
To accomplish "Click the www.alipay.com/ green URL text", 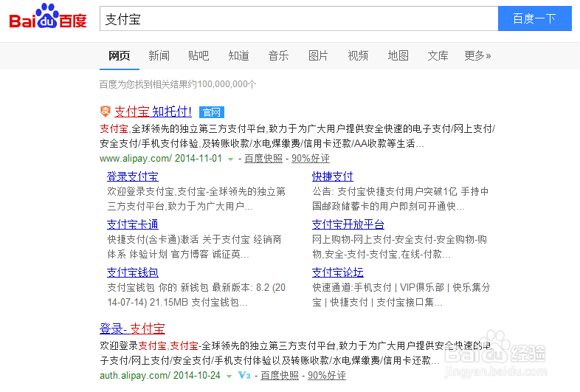I will coord(136,159).
